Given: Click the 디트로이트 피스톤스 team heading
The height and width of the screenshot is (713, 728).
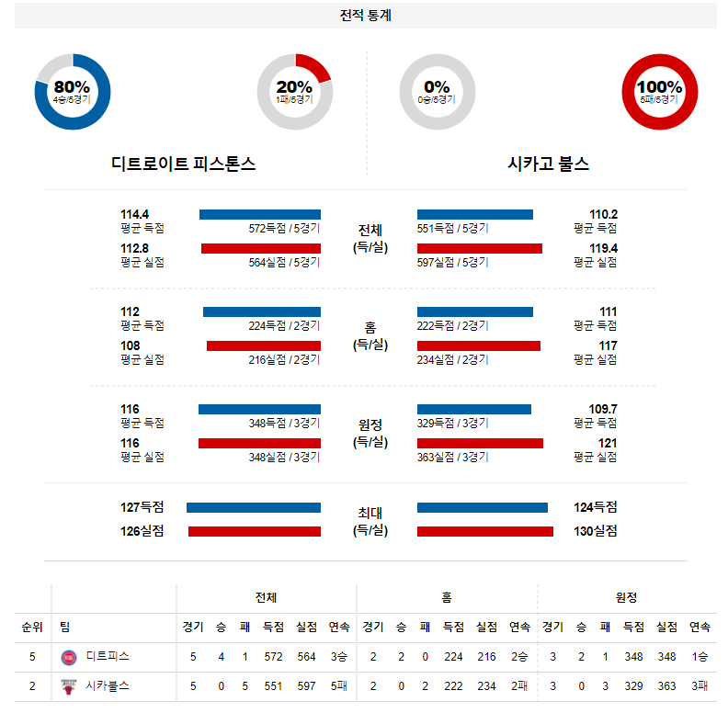Looking at the screenshot, I should [184, 164].
